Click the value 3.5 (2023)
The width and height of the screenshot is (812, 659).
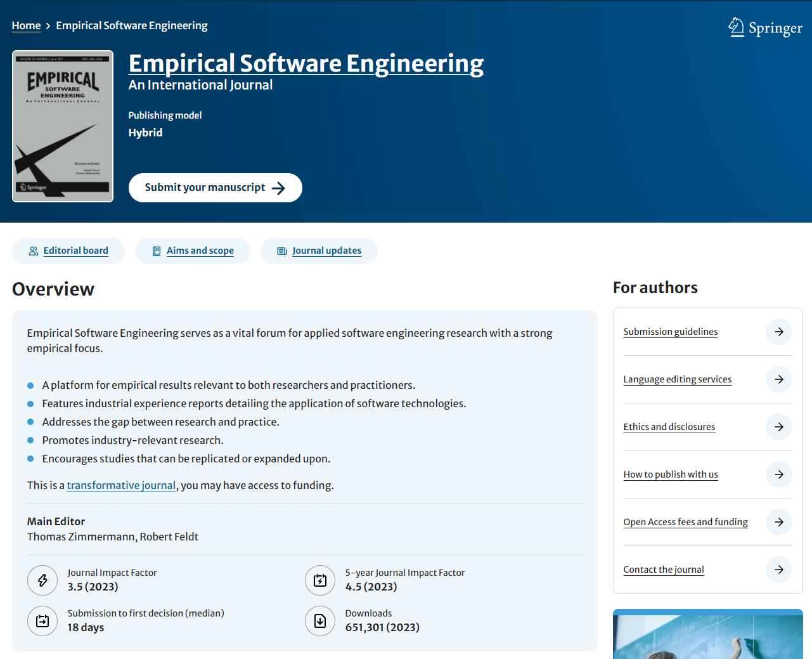(x=93, y=587)
